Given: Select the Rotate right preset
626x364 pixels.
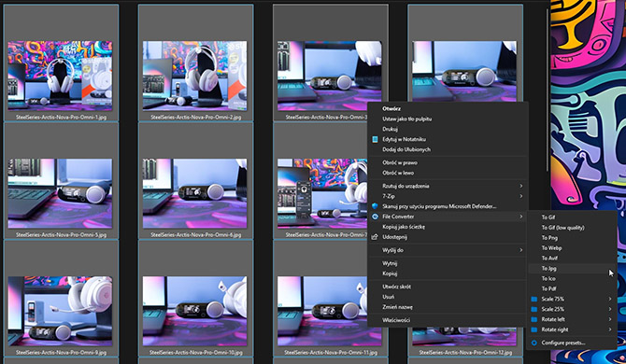Looking at the screenshot, I should tap(571, 329).
